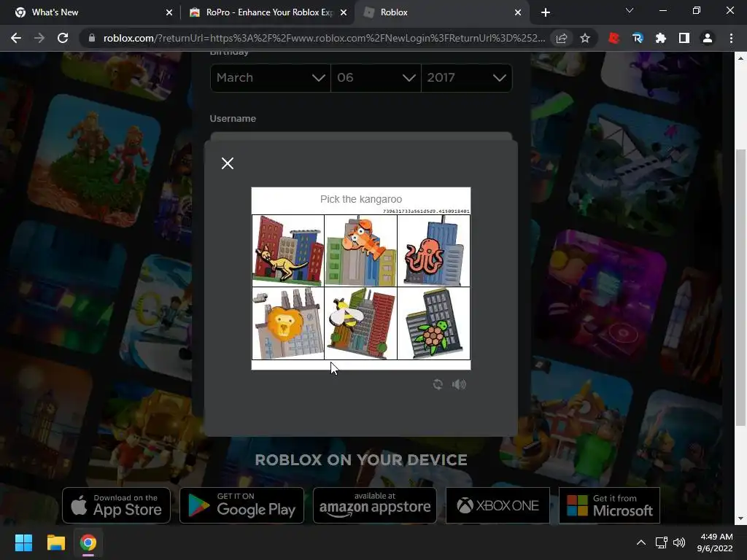Screen dimensions: 747x560
Task: Click the scrollbar up arrow
Action: [740, 58]
